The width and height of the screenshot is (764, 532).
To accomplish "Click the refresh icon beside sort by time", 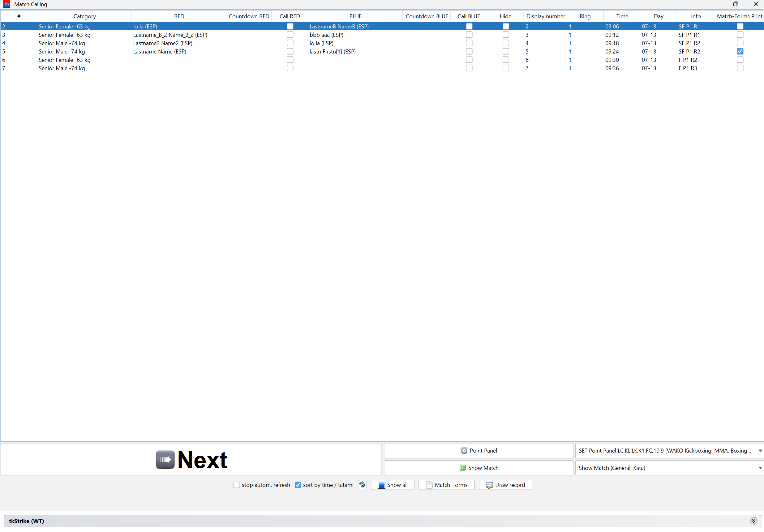I will click(362, 485).
